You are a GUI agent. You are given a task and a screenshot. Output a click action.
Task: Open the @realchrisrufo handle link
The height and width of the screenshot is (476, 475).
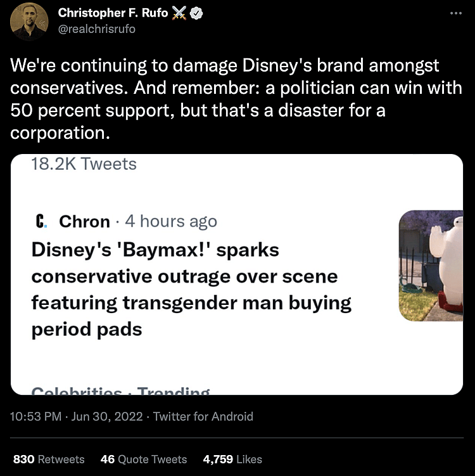(96, 29)
